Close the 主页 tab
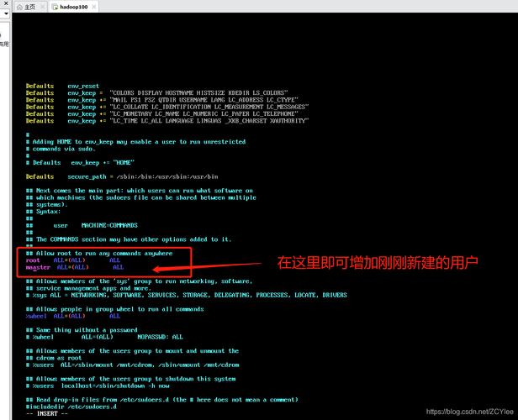518x420 pixels. (42, 7)
